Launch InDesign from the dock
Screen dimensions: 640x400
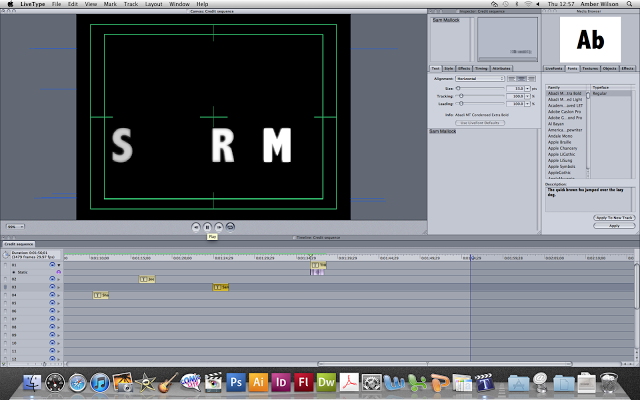click(x=281, y=382)
